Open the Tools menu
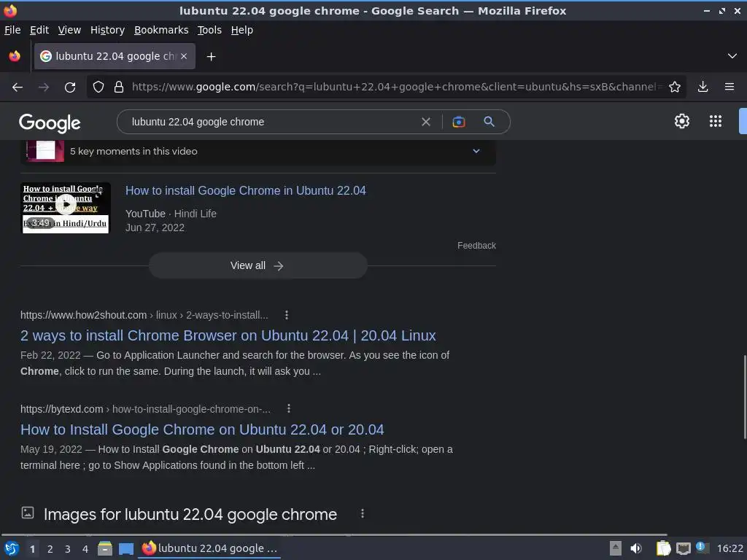The width and height of the screenshot is (747, 560). click(x=209, y=30)
